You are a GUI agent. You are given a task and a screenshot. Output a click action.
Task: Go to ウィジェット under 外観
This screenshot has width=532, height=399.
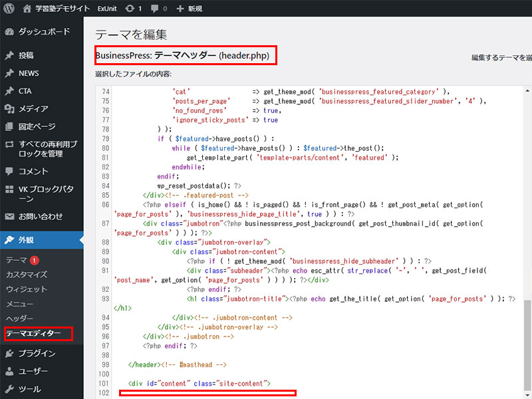tap(27, 289)
